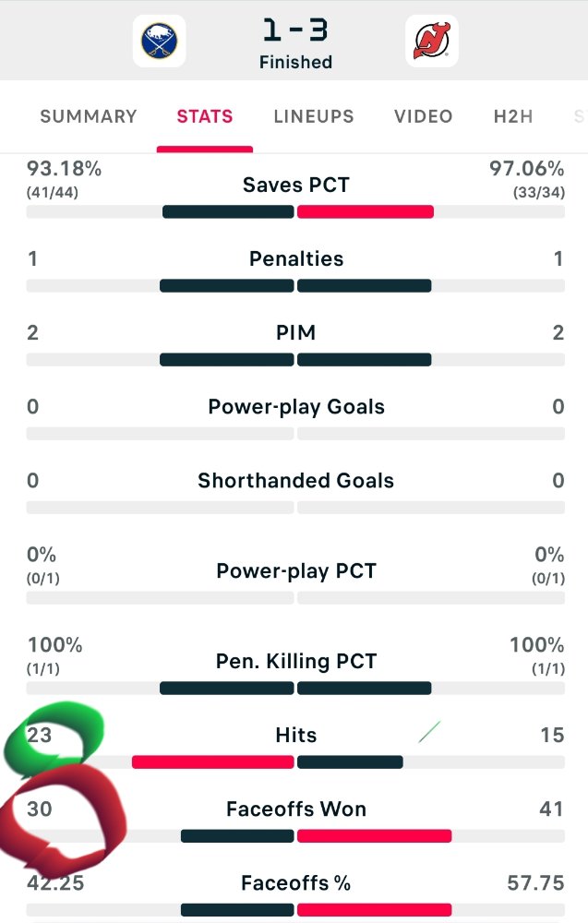
Task: Select the PIM stat label
Action: 296,332
